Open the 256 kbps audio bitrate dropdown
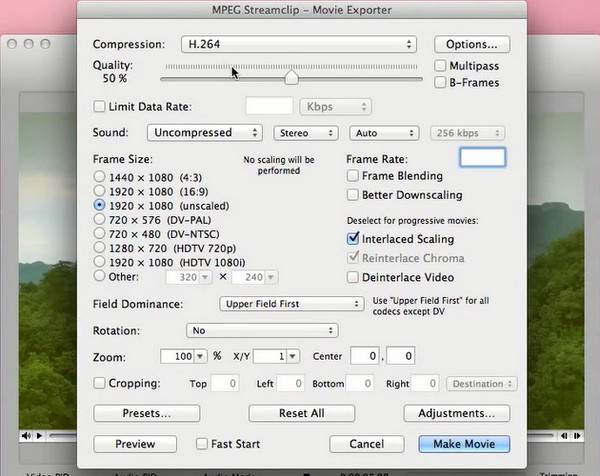Viewport: 600px width, 476px height. coord(468,133)
